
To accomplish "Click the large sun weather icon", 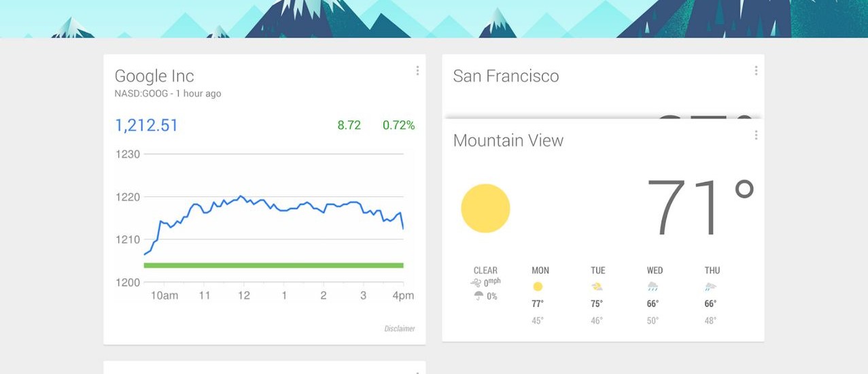I will pos(485,208).
